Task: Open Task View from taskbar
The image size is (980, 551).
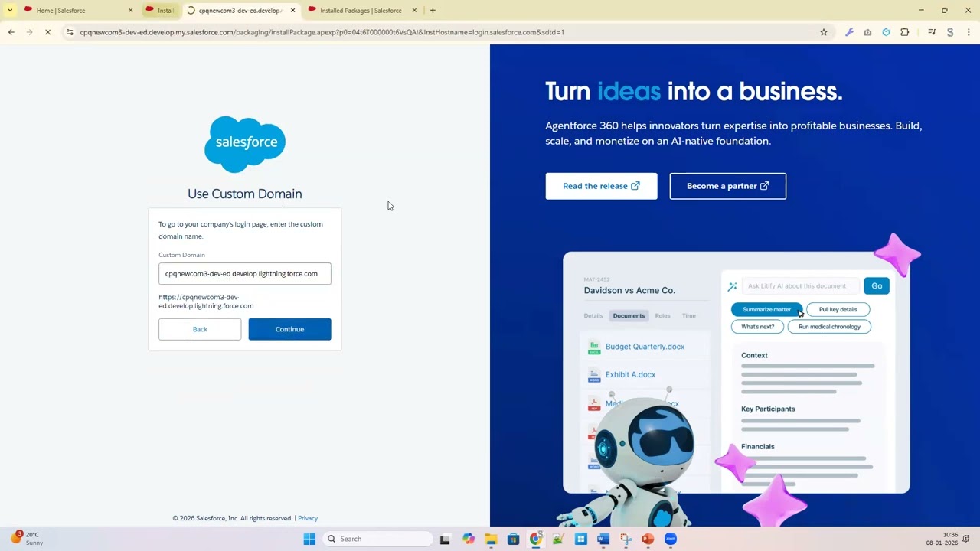Action: 445,539
